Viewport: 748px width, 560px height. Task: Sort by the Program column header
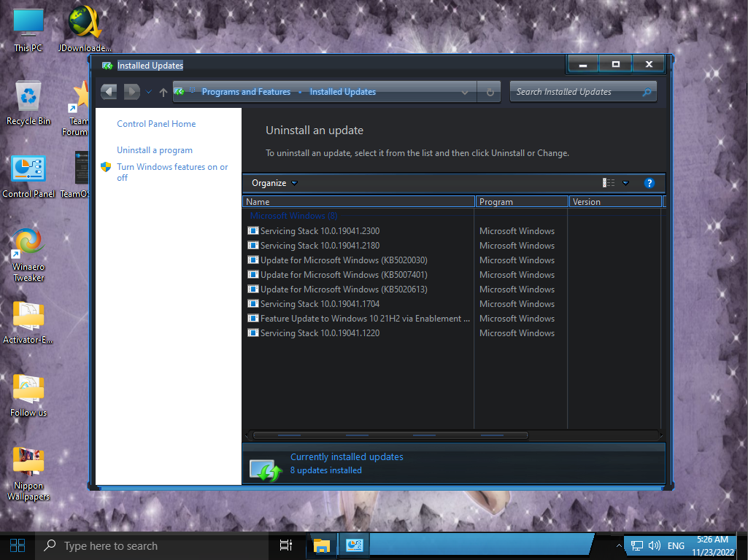pos(522,201)
